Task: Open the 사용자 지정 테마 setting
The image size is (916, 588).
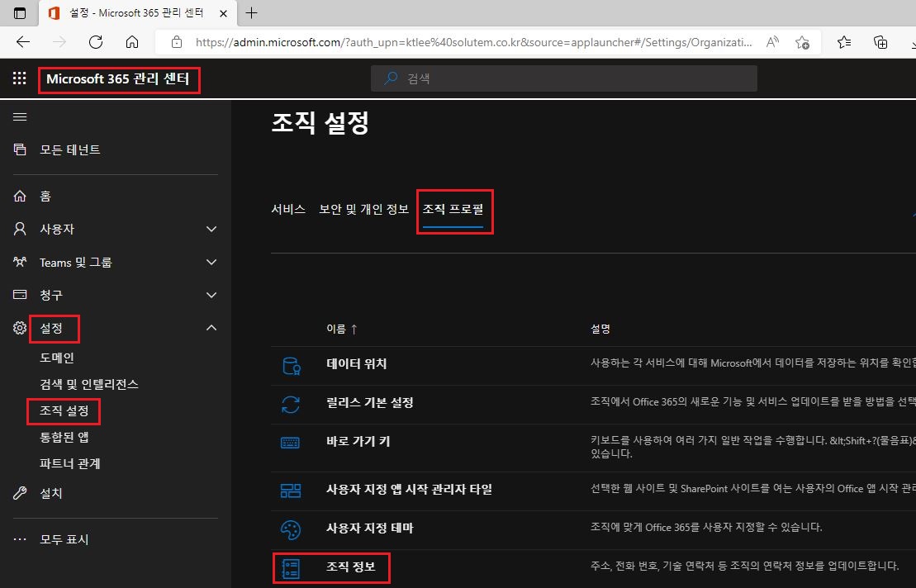Action: pos(370,528)
